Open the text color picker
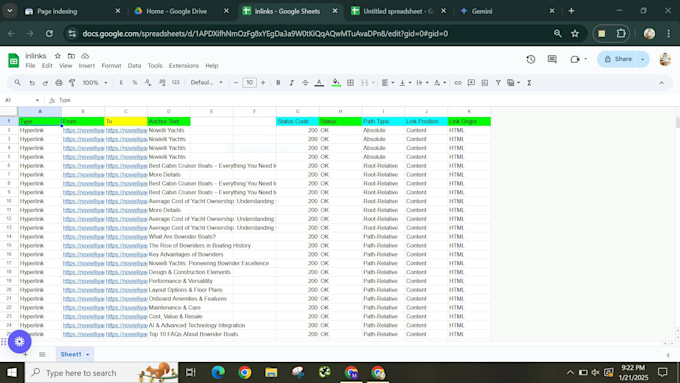Viewport: 680px width, 383px height. [x=319, y=82]
